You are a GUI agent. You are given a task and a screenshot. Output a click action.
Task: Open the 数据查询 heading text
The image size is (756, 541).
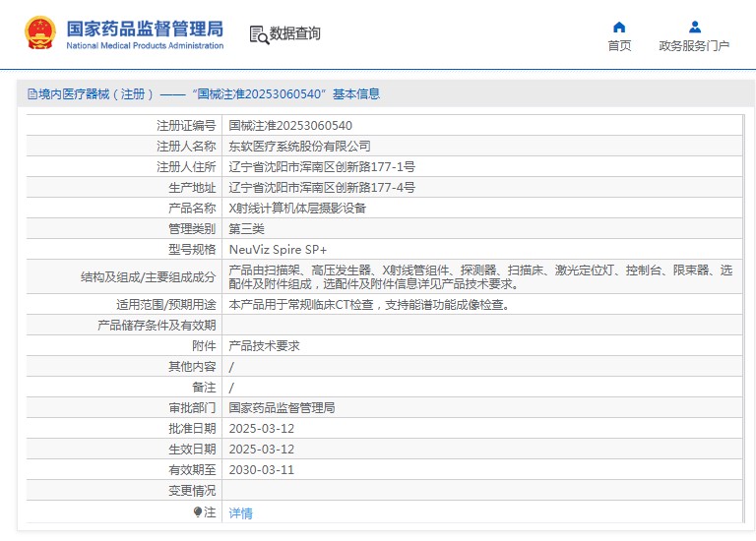(295, 33)
